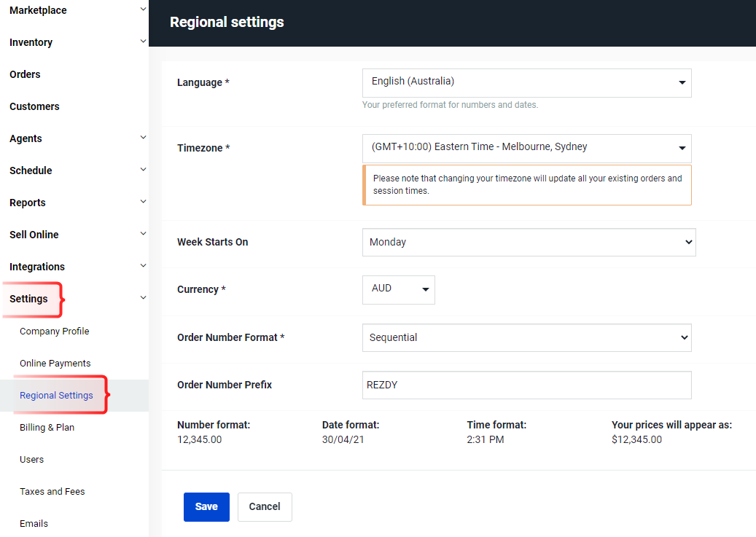Viewport: 756px width, 537px height.
Task: Open the Integrations sidebar menu
Action: point(37,267)
